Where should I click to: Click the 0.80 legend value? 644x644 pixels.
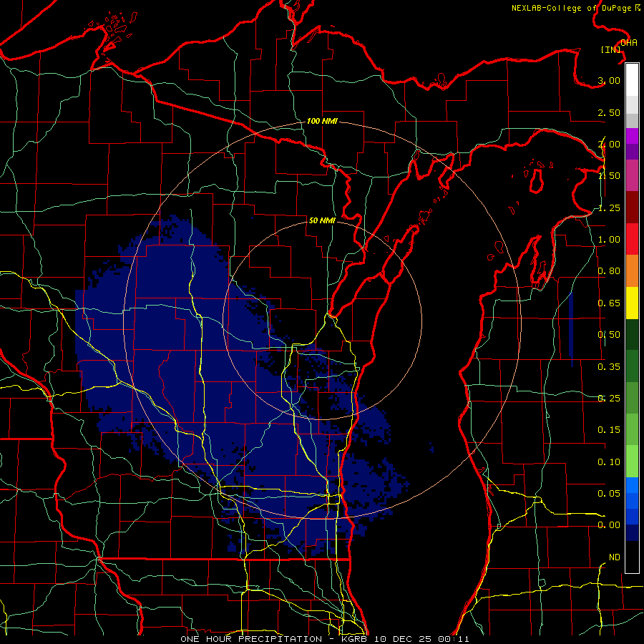click(609, 271)
